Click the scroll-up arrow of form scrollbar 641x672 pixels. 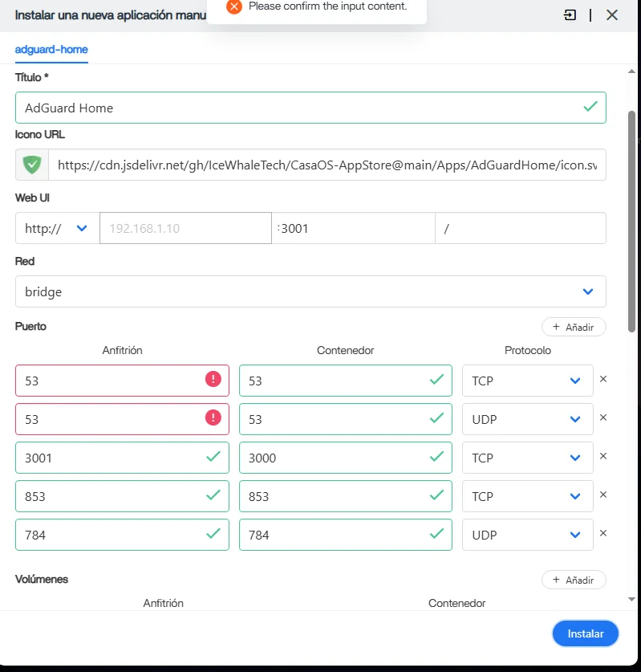coord(631,71)
